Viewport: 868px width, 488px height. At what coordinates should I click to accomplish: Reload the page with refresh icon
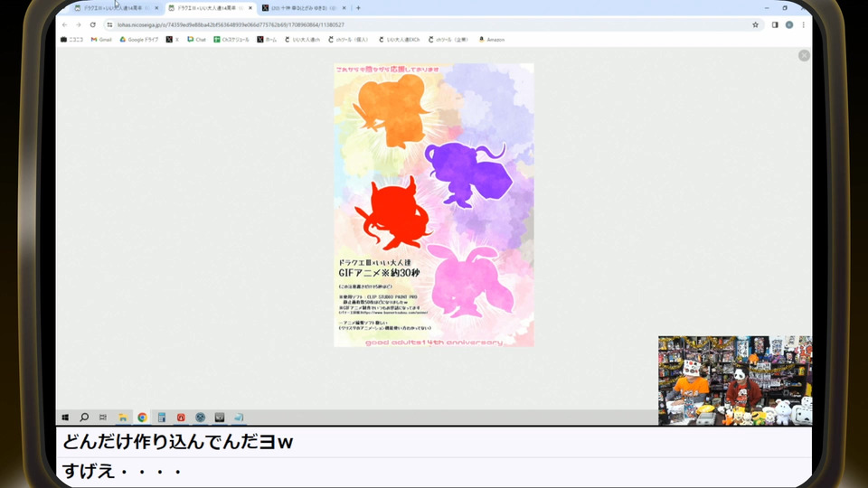(93, 25)
